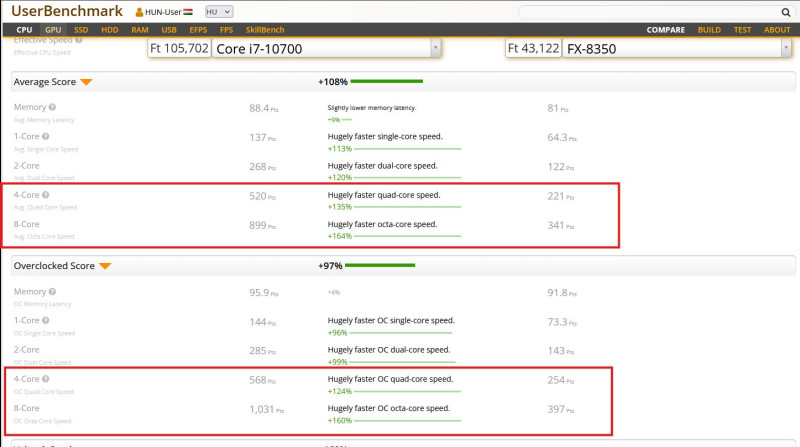Click the Overclocked Score +97% green bar

(x=380, y=265)
